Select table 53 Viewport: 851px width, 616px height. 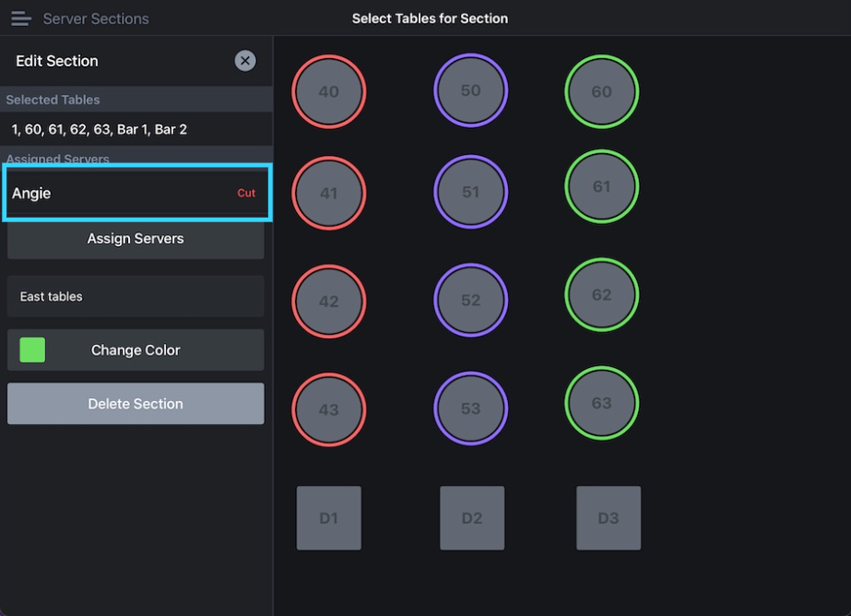click(x=470, y=409)
